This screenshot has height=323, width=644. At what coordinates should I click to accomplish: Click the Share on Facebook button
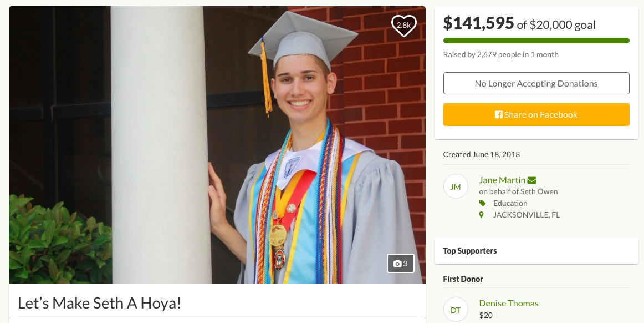tap(536, 114)
